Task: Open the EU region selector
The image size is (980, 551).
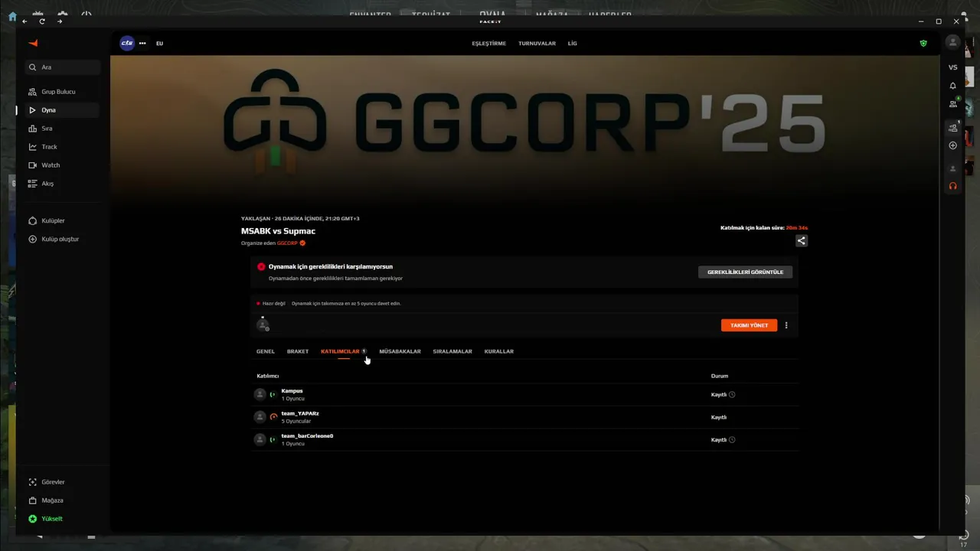Action: pos(159,44)
